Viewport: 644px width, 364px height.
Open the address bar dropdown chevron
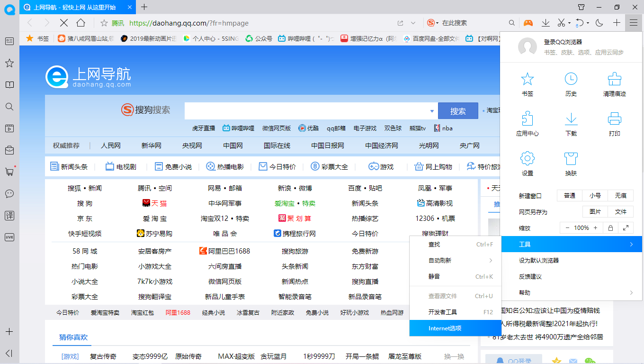coord(413,23)
